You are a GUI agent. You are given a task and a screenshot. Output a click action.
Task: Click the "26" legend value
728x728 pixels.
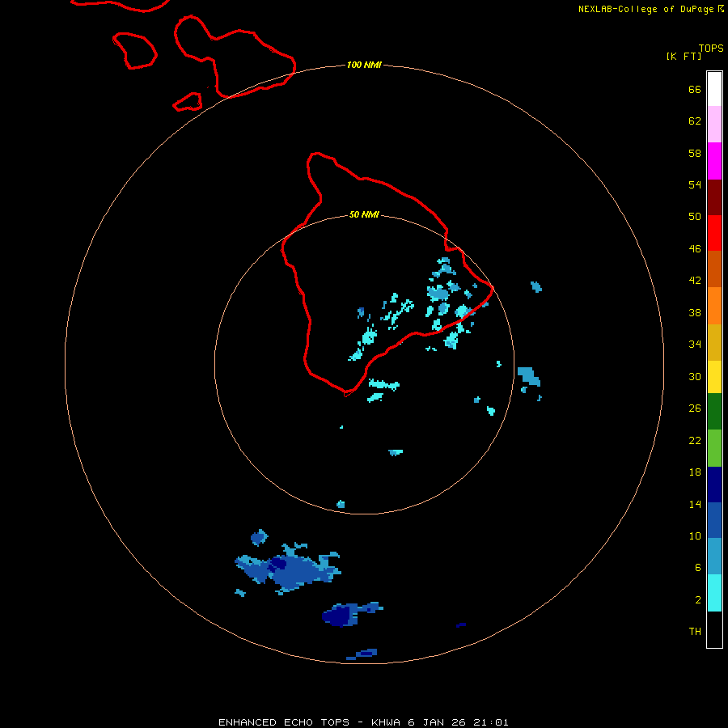click(695, 408)
